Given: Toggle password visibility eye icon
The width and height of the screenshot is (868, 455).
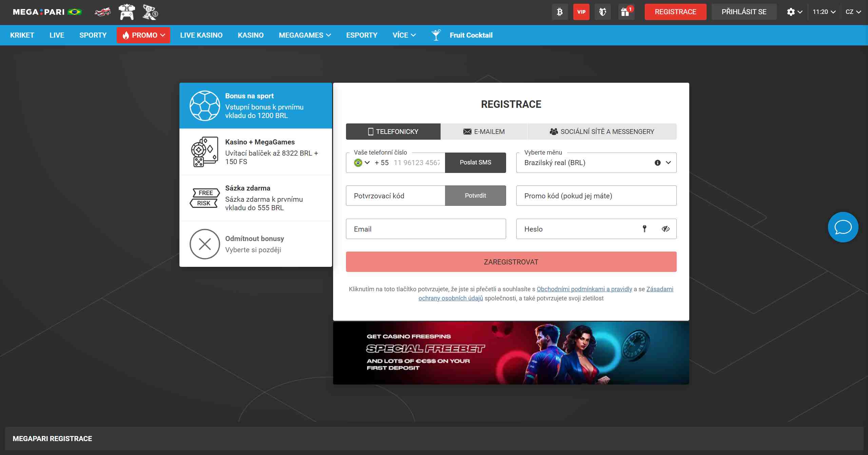Looking at the screenshot, I should (665, 229).
